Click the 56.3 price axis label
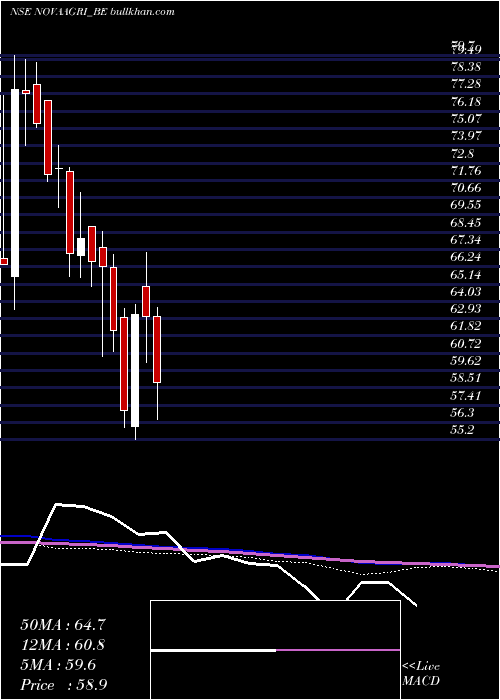Screen dimensions: 500x700 tap(462, 412)
